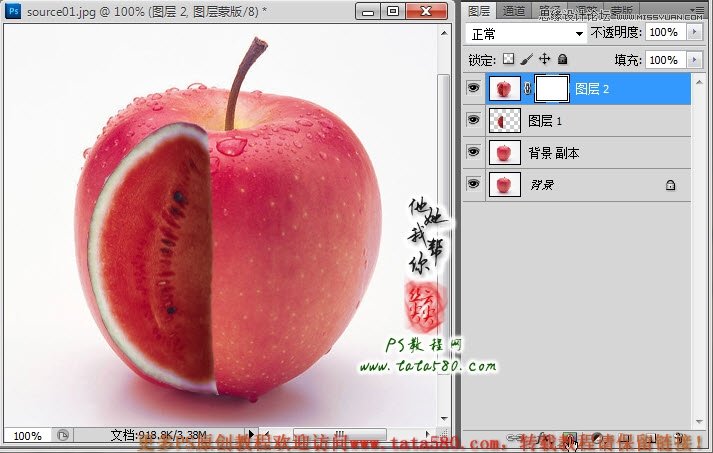
Task: Add layer mask icon at panel bottom
Action: coord(569,439)
